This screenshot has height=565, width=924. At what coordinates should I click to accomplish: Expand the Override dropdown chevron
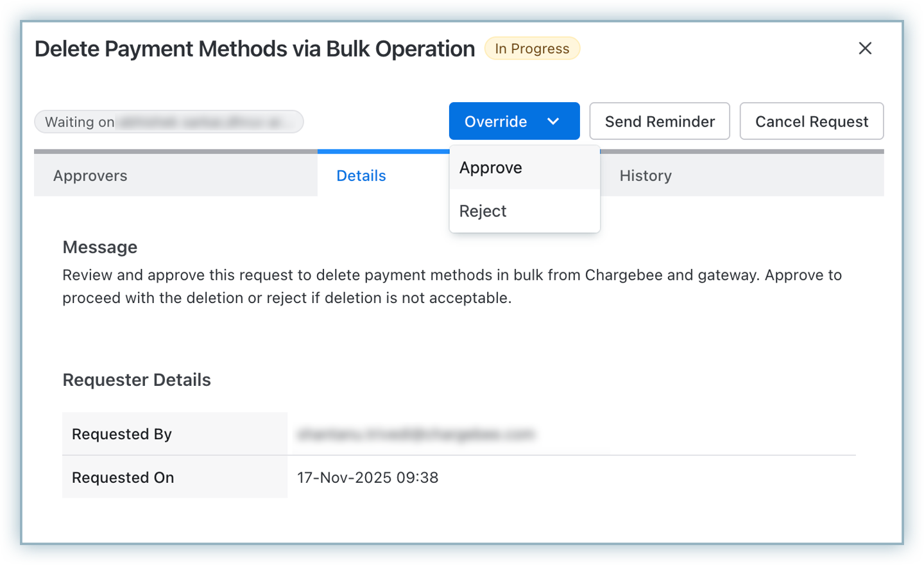pyautogui.click(x=553, y=121)
